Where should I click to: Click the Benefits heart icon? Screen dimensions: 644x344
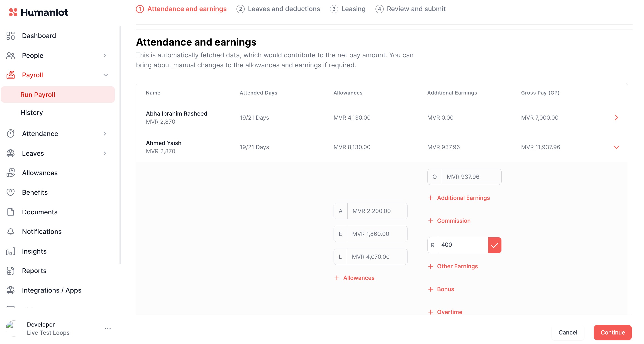10,192
